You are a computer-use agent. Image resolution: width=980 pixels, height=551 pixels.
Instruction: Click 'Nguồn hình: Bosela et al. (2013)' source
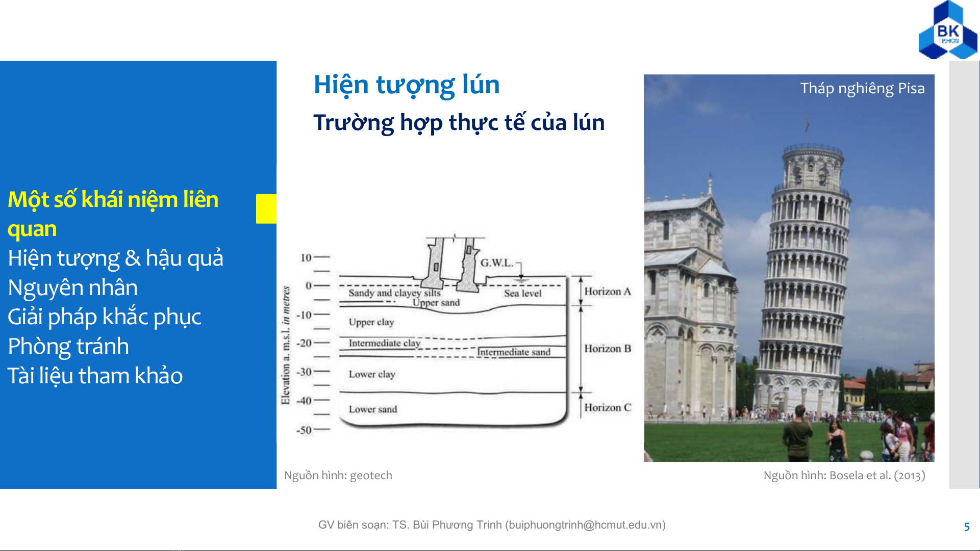844,476
